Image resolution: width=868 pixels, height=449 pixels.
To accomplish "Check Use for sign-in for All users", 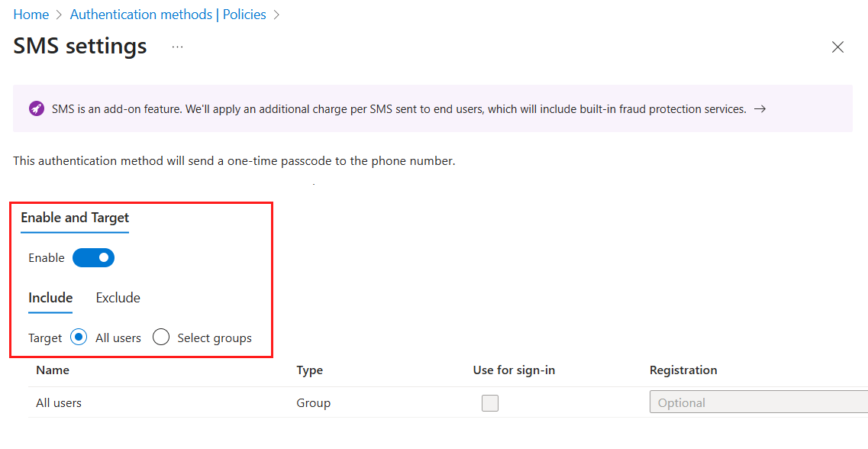I will 489,402.
